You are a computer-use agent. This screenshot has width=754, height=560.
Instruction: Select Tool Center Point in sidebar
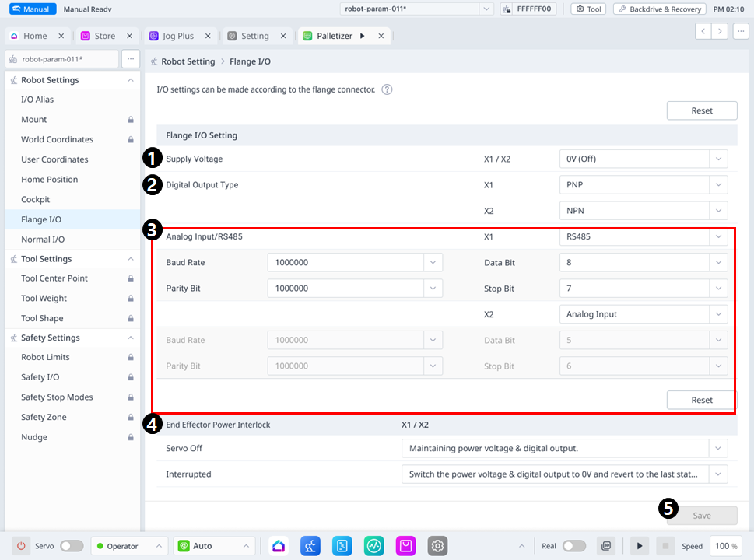coord(54,278)
